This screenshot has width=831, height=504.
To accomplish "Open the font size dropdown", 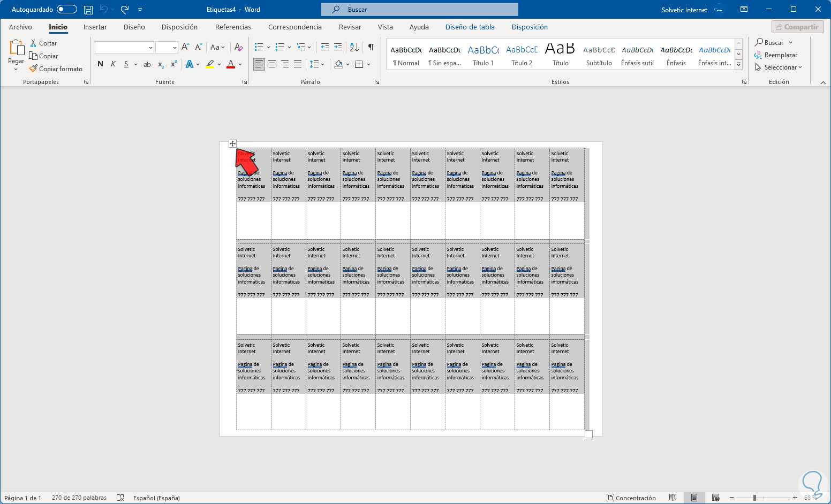I will tap(175, 48).
